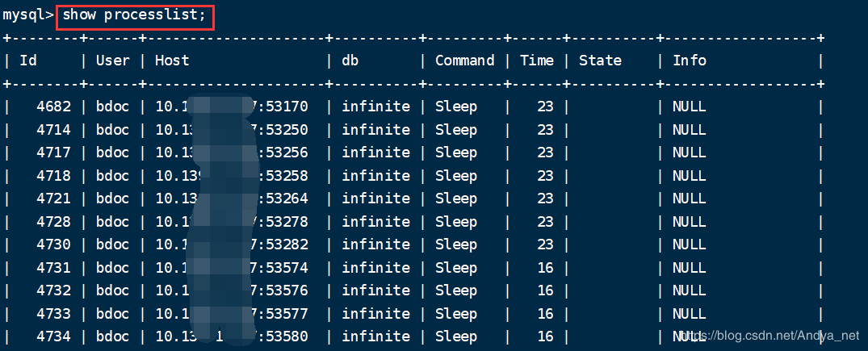Viewport: 868px width, 351px height.
Task: Click the Time column header
Action: coord(537,61)
